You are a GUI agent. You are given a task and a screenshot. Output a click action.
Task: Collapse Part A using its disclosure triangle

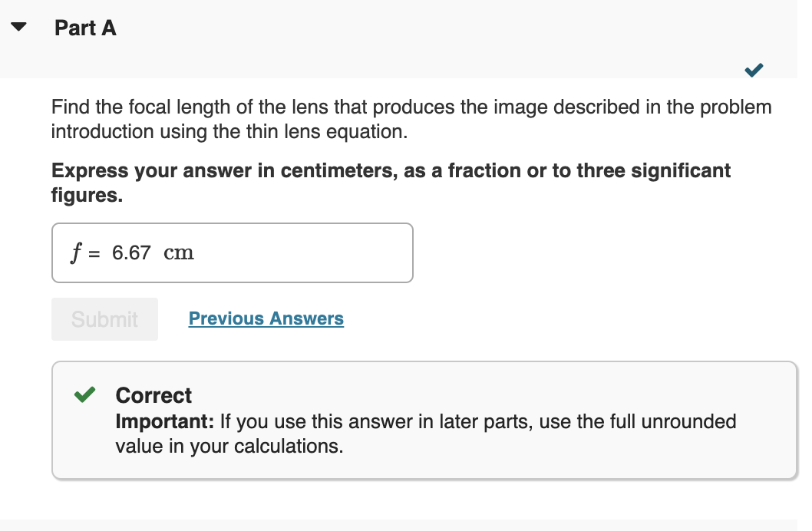tap(18, 26)
